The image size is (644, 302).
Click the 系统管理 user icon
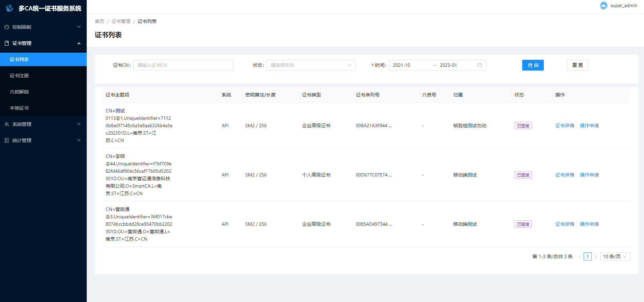[7, 124]
